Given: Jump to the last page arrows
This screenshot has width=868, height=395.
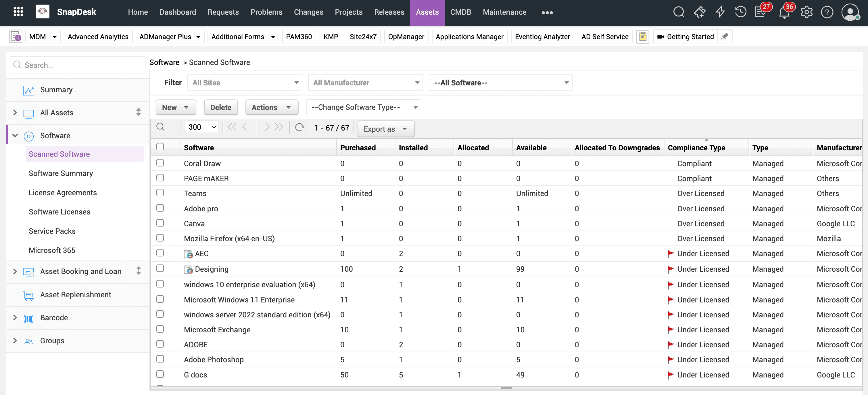Looking at the screenshot, I should [279, 127].
